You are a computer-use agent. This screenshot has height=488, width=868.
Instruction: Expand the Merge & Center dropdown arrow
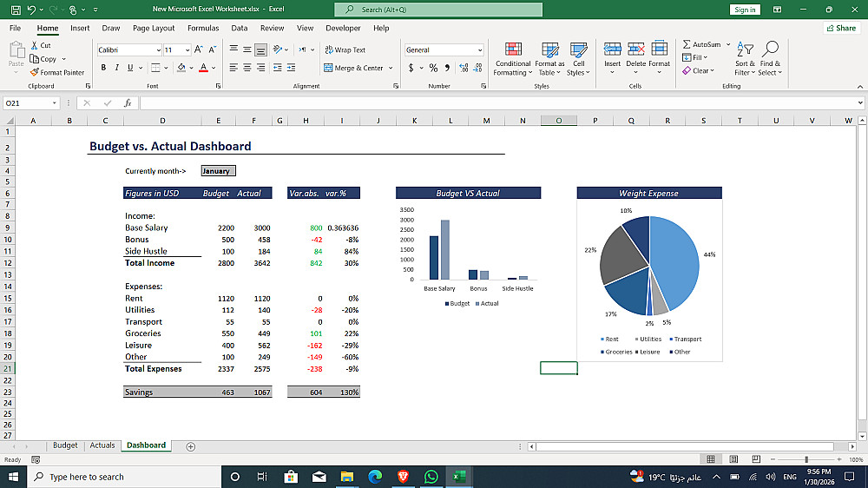tap(391, 68)
